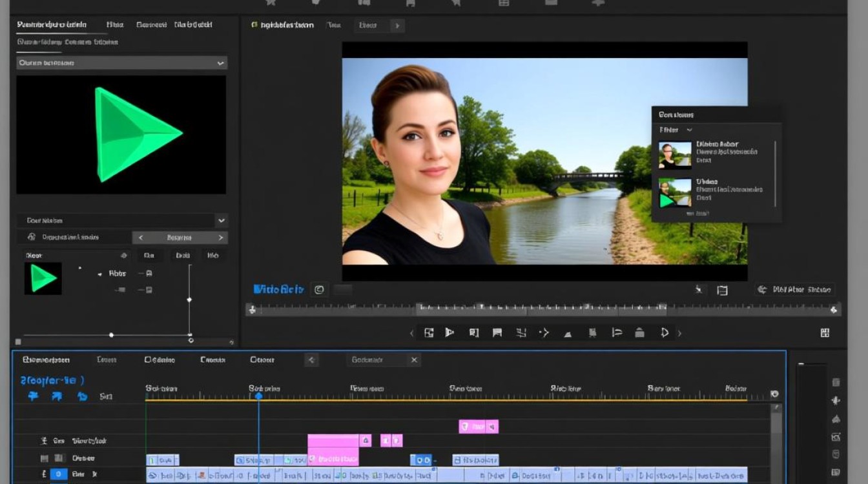Click the play button in the preview transport bar
Screen dimensions: 868x484
point(449,332)
